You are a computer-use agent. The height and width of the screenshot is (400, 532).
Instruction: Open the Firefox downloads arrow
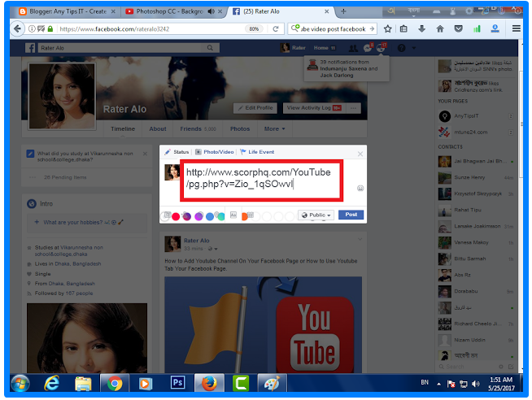(x=421, y=28)
